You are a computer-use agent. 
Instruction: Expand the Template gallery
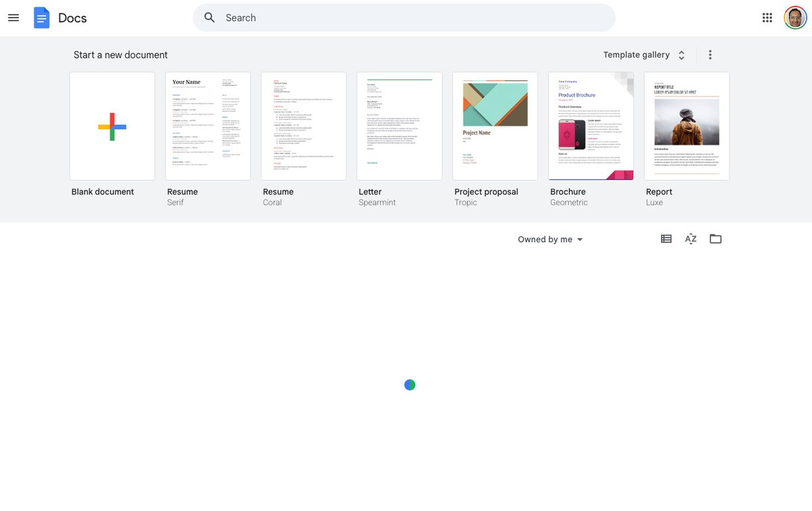tap(644, 55)
